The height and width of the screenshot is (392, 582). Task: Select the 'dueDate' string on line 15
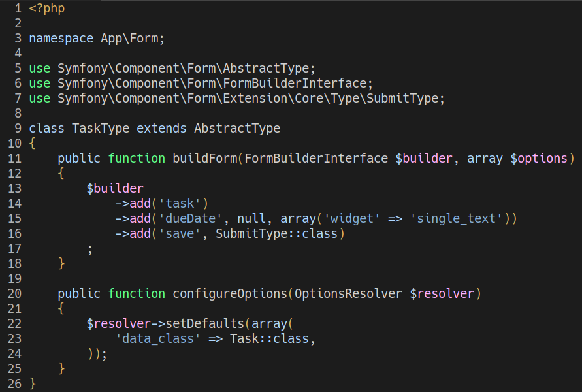189,218
